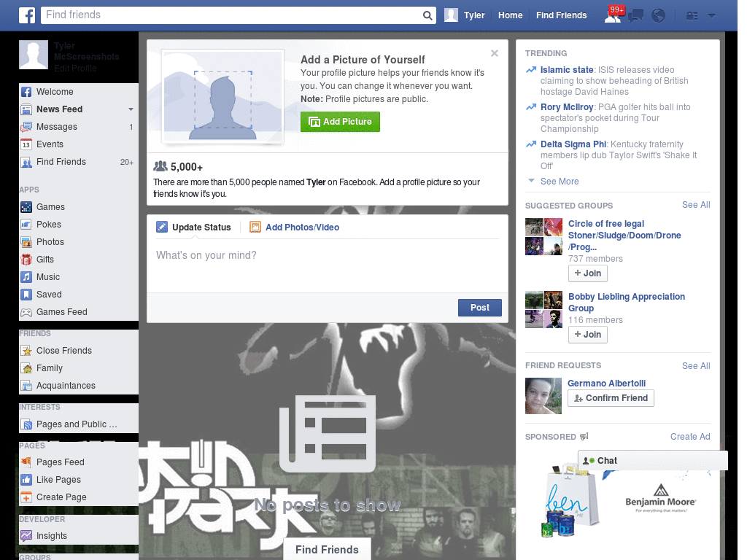Screen dimensions: 747x560
Task: Click the Pokes app icon
Action: pos(26,225)
